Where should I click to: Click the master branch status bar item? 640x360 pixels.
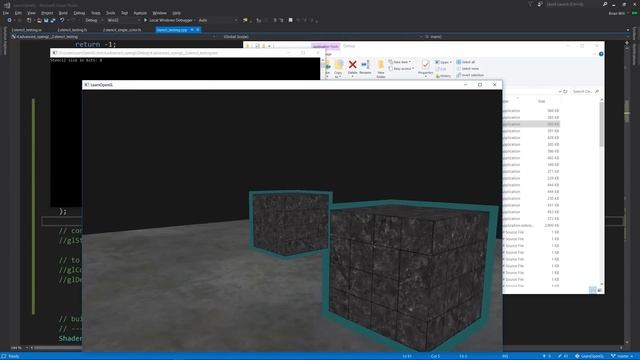[x=622, y=356]
